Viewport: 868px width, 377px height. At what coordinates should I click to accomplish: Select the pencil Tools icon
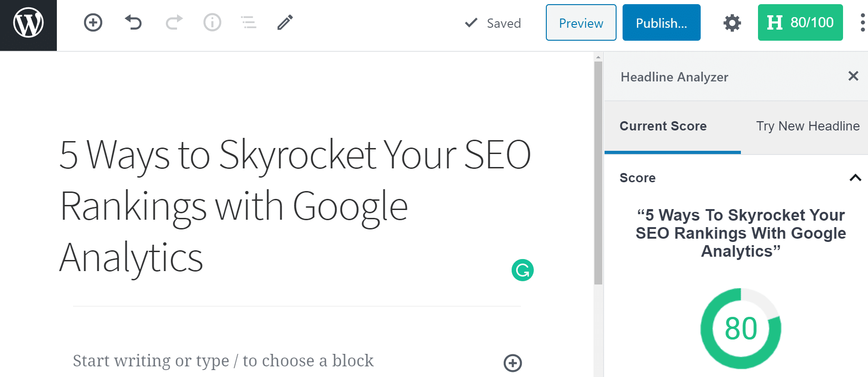point(285,22)
